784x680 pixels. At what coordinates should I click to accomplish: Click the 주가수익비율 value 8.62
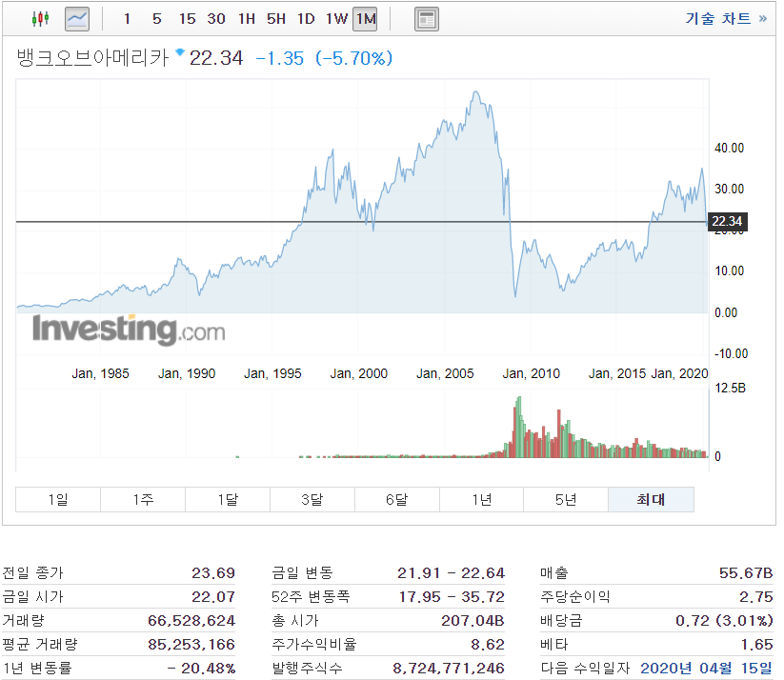click(488, 645)
